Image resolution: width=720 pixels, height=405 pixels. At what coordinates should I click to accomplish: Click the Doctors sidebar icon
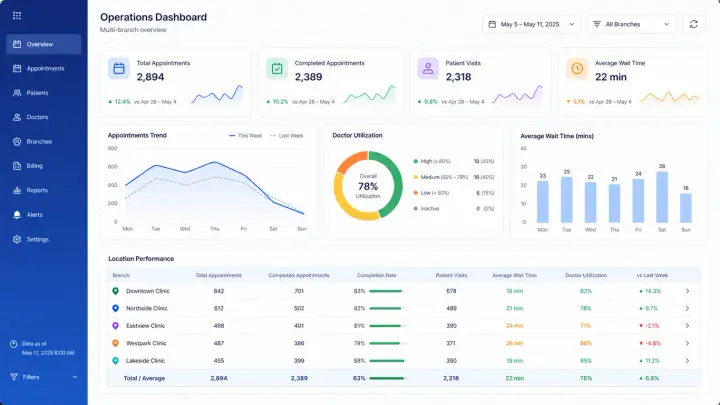17,117
